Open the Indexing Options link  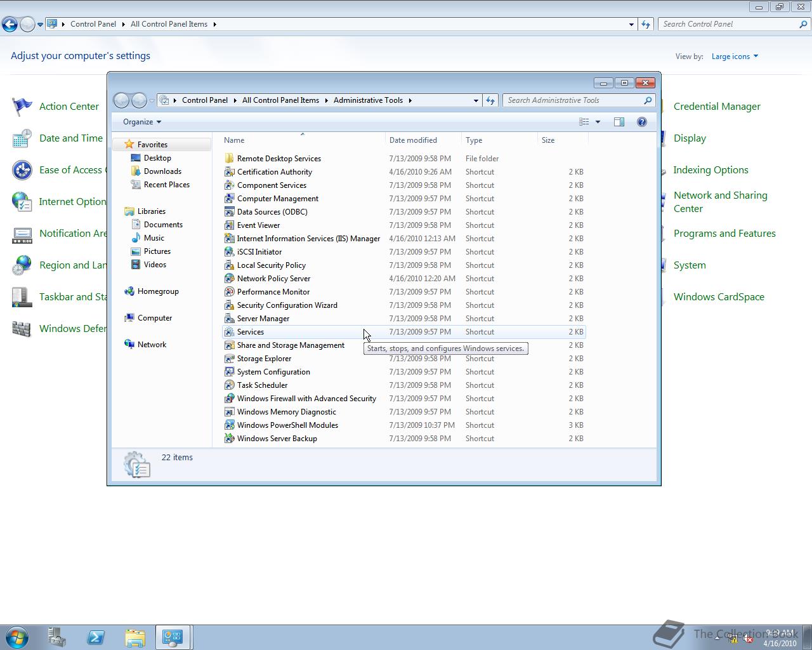click(710, 170)
